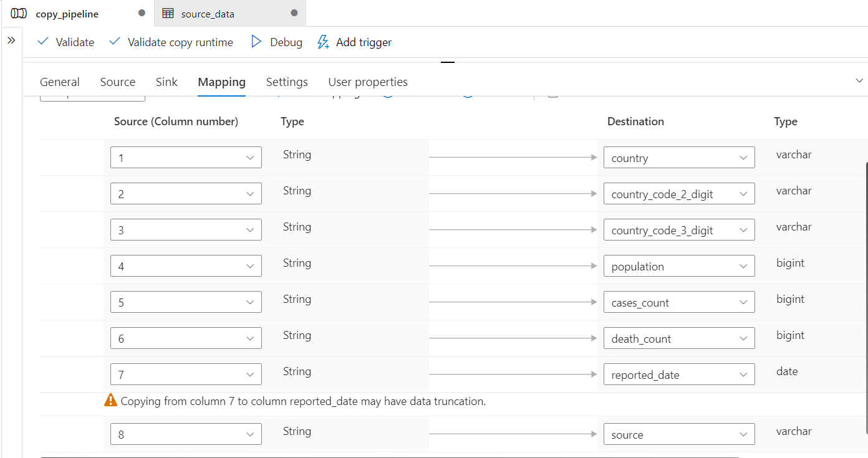
Task: Click the varchar type in country row
Action: pyautogui.click(x=794, y=155)
